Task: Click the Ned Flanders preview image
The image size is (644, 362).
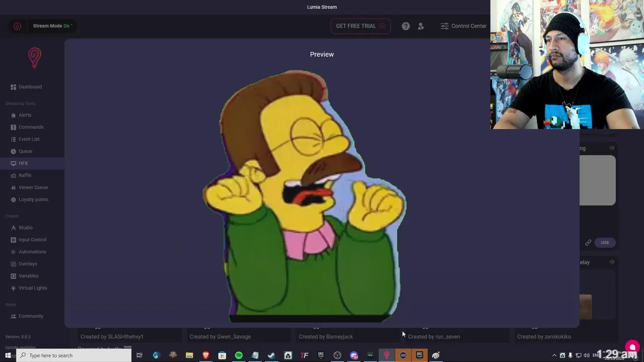Action: point(304,196)
